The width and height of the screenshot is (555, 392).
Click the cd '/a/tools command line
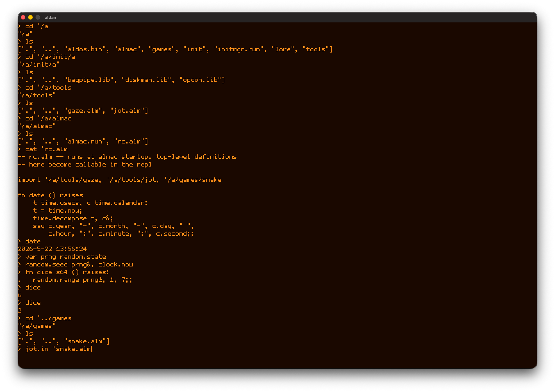coord(45,87)
